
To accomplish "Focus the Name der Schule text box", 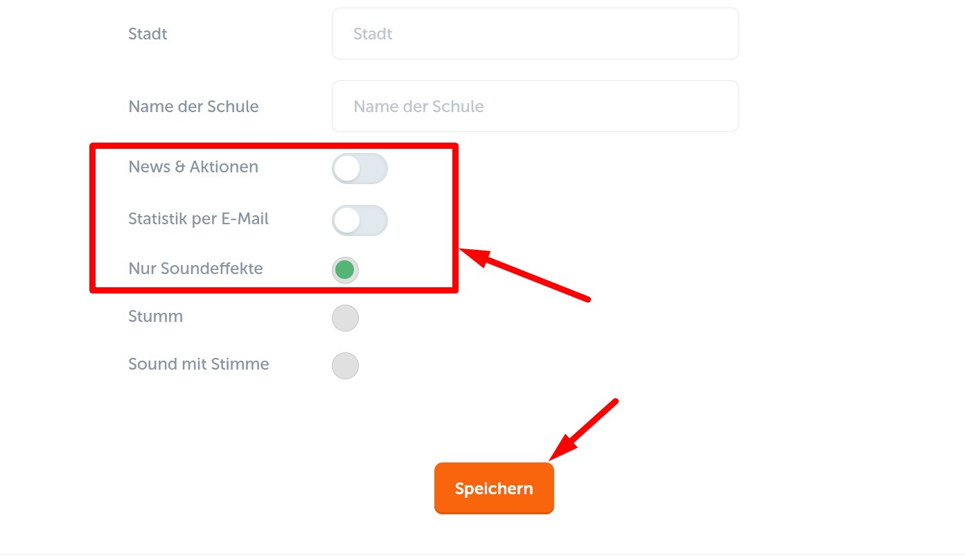I will pos(535,107).
